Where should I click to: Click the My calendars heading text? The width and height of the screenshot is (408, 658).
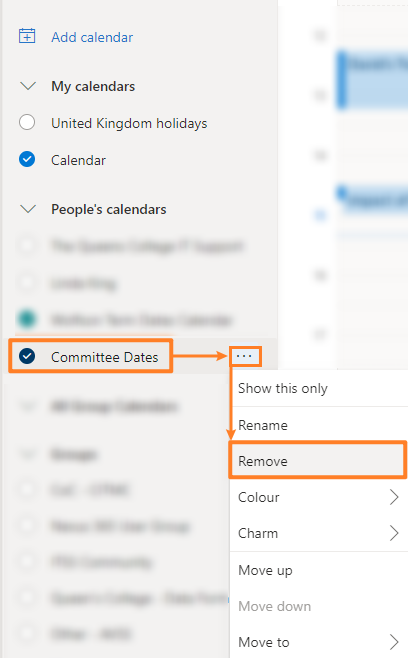coord(93,86)
